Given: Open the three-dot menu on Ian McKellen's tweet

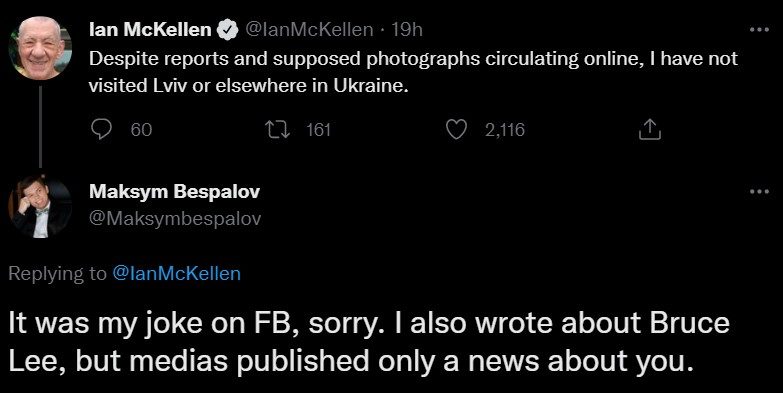Looking at the screenshot, I should (x=760, y=30).
